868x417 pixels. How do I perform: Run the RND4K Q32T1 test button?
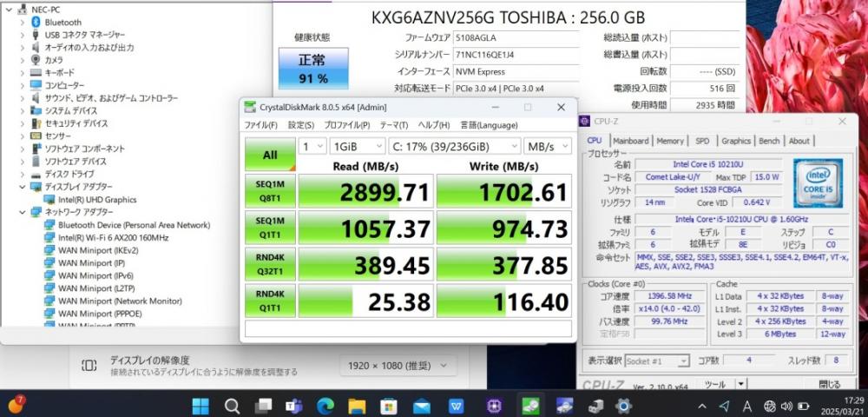pyautogui.click(x=270, y=264)
